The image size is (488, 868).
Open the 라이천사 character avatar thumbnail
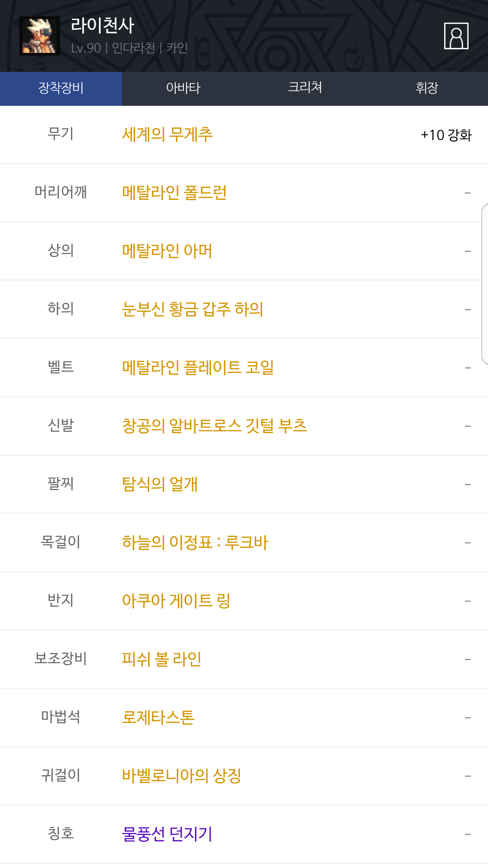(x=40, y=36)
